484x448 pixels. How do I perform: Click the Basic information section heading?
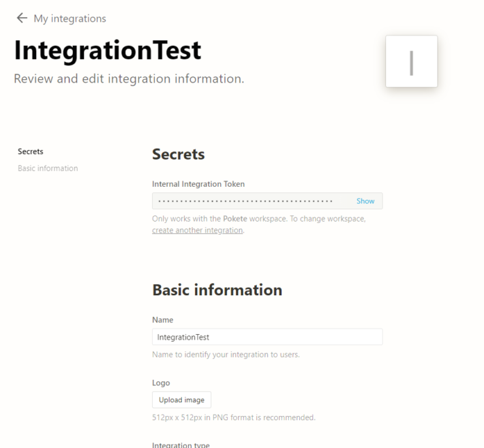[217, 290]
